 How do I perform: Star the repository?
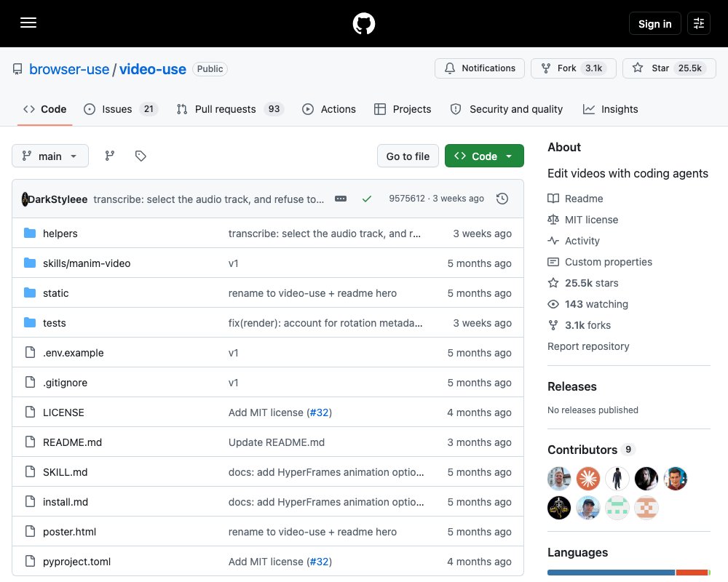click(x=669, y=68)
